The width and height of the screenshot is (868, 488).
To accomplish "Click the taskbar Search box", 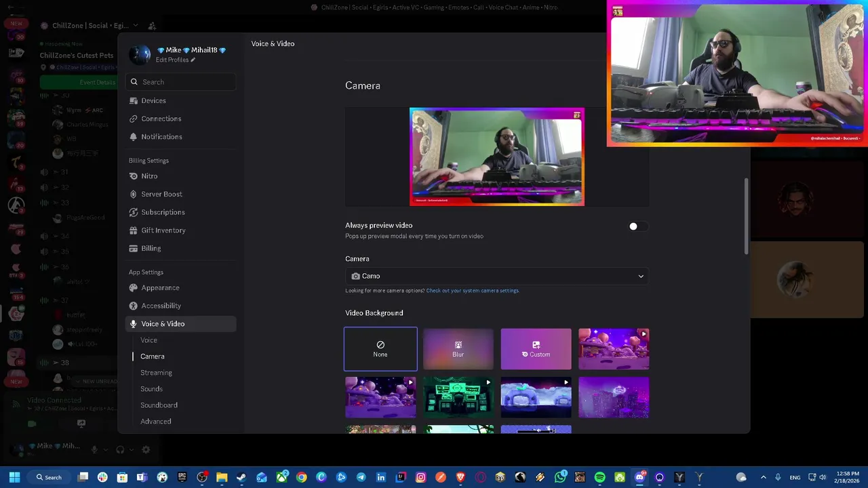I will [x=49, y=477].
